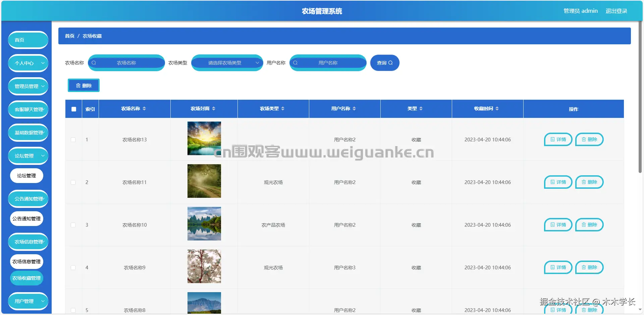Expand the 管理员管理 sidebar menu
644x315 pixels.
[28, 86]
